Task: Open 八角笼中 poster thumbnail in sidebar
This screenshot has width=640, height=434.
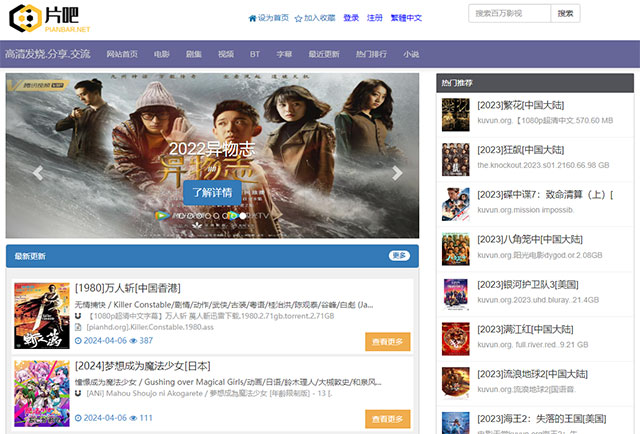Action: point(456,249)
